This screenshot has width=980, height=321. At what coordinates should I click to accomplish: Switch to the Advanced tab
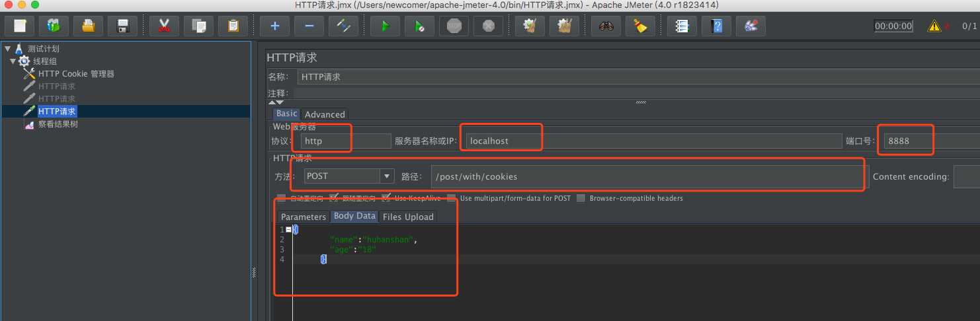click(325, 114)
